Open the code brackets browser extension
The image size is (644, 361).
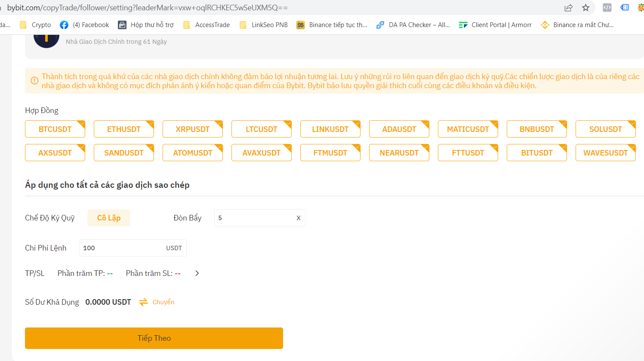click(x=607, y=7)
